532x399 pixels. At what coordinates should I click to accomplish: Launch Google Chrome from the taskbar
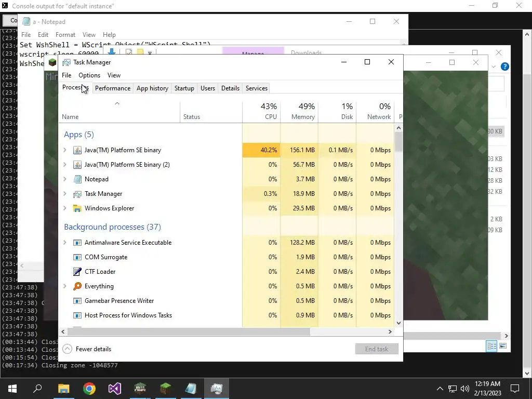click(89, 389)
